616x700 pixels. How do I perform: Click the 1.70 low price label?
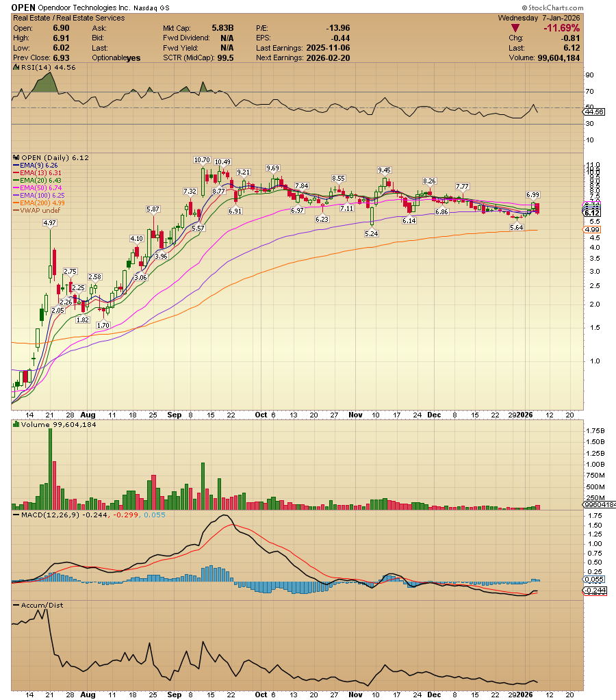(x=103, y=325)
